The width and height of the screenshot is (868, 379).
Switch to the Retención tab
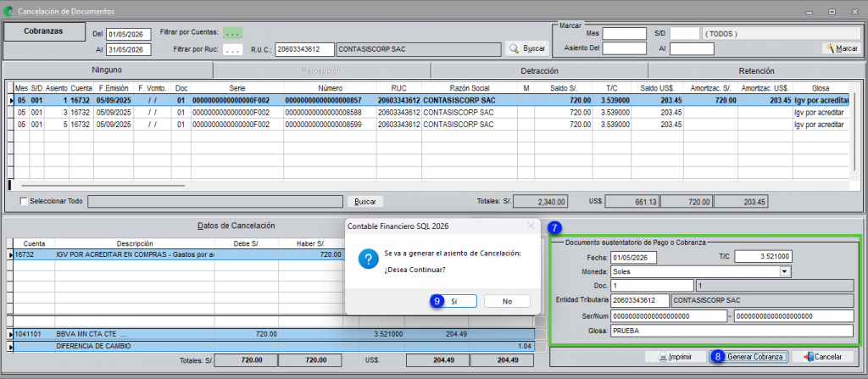[756, 70]
